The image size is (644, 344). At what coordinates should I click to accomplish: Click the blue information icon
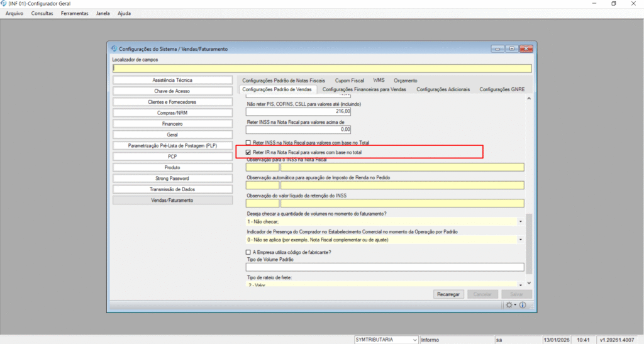(523, 305)
